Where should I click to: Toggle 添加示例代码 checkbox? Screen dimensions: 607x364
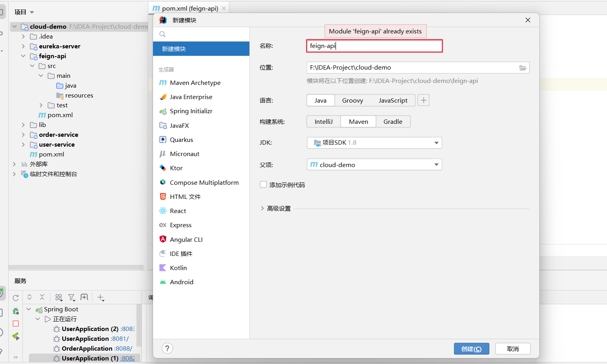pyautogui.click(x=264, y=185)
